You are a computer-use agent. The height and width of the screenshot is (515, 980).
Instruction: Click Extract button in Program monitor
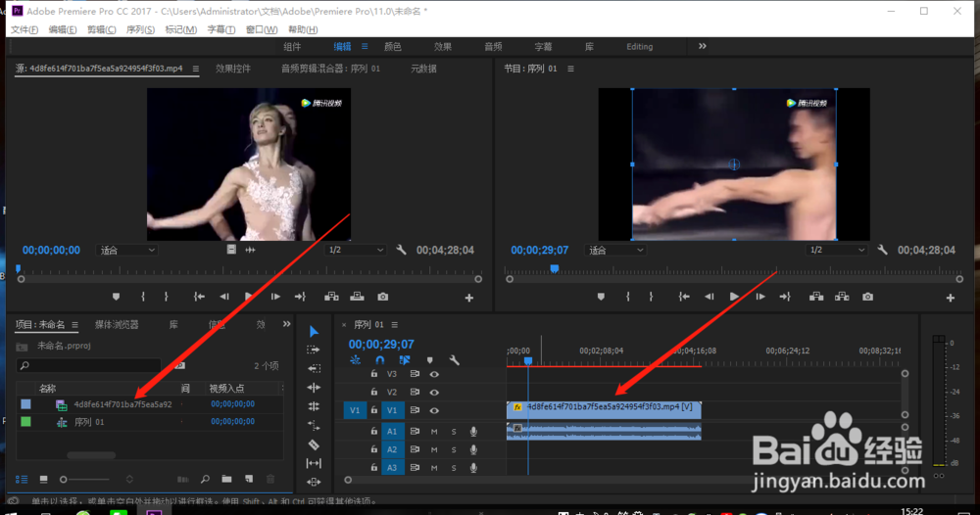pyautogui.click(x=842, y=297)
